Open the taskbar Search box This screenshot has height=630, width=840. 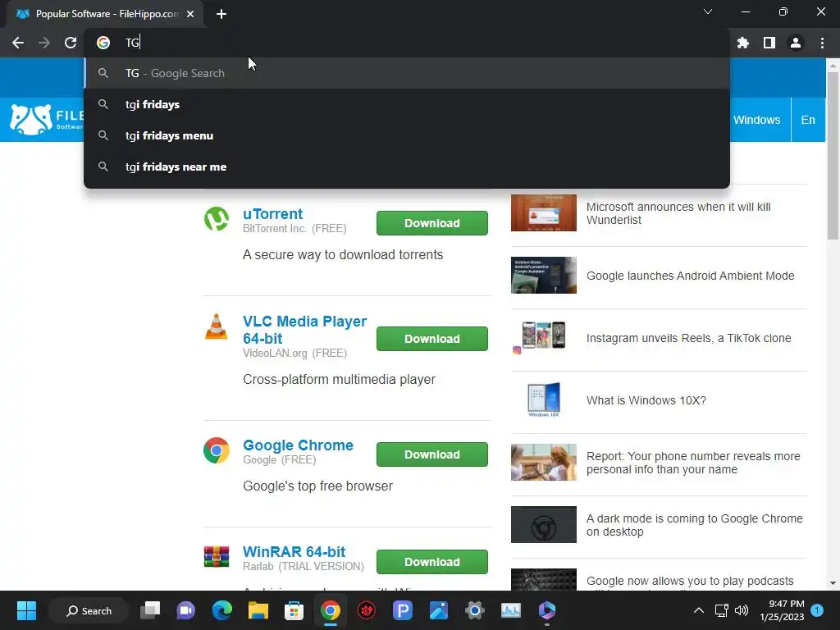[89, 610]
